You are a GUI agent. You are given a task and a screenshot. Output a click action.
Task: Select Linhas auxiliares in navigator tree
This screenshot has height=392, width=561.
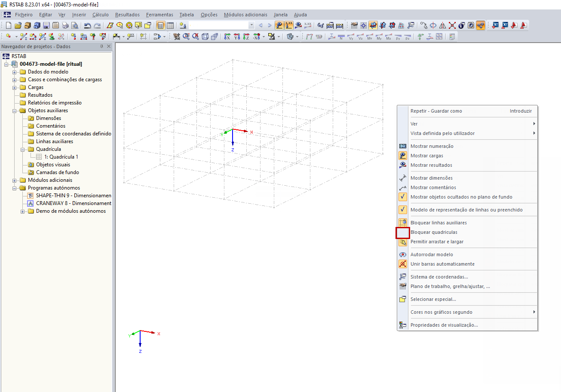pyautogui.click(x=55, y=141)
